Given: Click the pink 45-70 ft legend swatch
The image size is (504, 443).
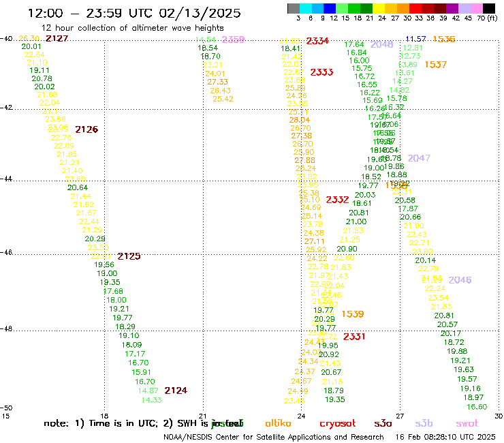Looking at the screenshot, I should (476, 8).
